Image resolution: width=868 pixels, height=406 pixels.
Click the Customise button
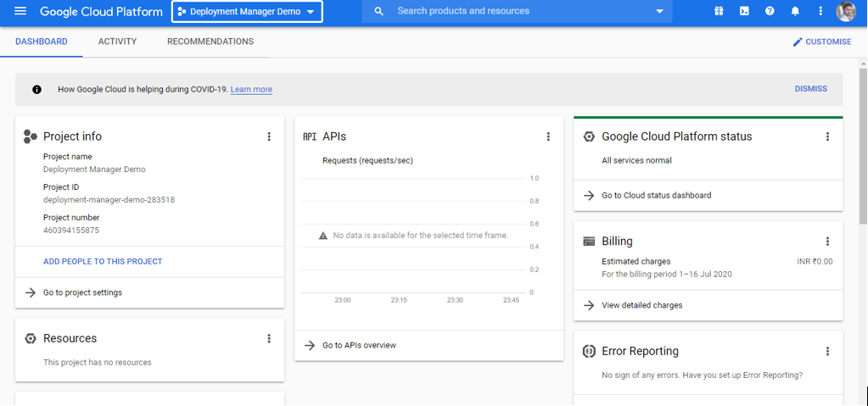click(x=822, y=42)
